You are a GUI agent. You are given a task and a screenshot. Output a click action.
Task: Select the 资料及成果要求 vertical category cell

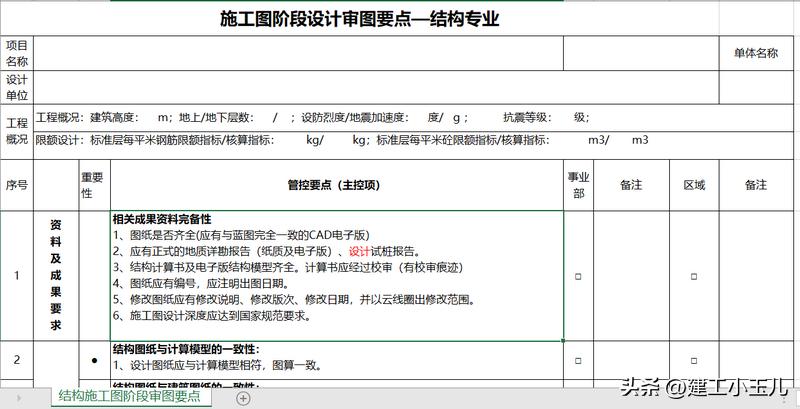56,276
